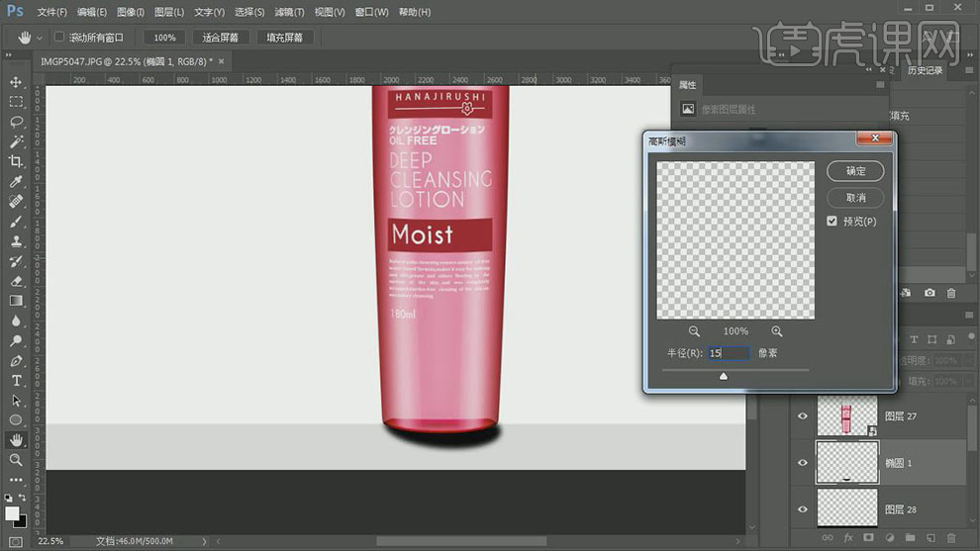Enable 滚动所有窗口 checkbox

[x=59, y=38]
